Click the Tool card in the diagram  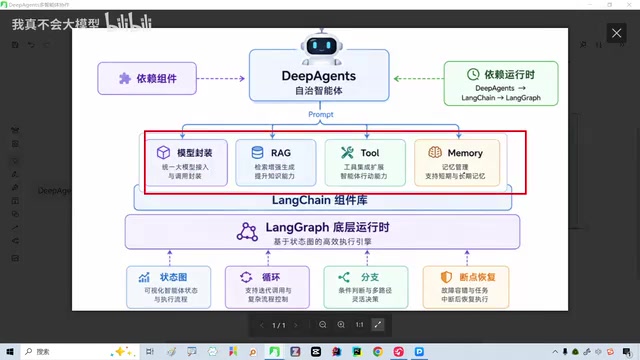[365, 163]
